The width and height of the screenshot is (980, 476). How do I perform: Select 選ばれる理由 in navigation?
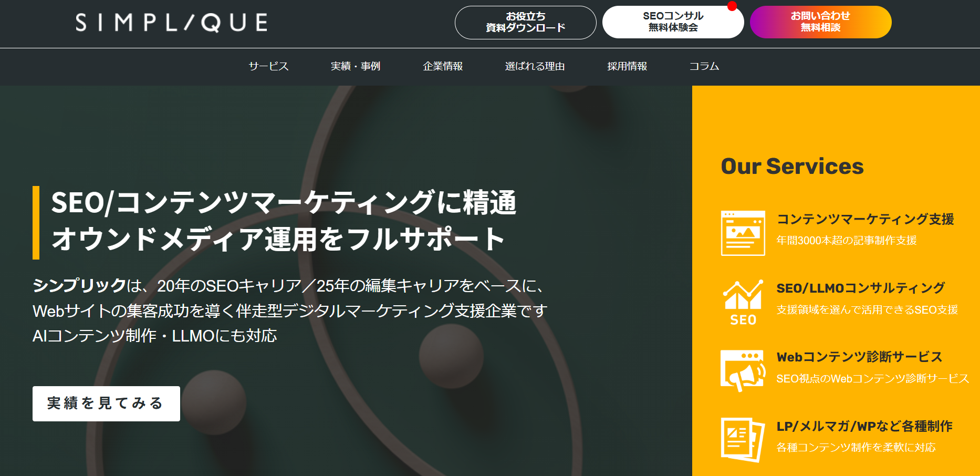(535, 66)
